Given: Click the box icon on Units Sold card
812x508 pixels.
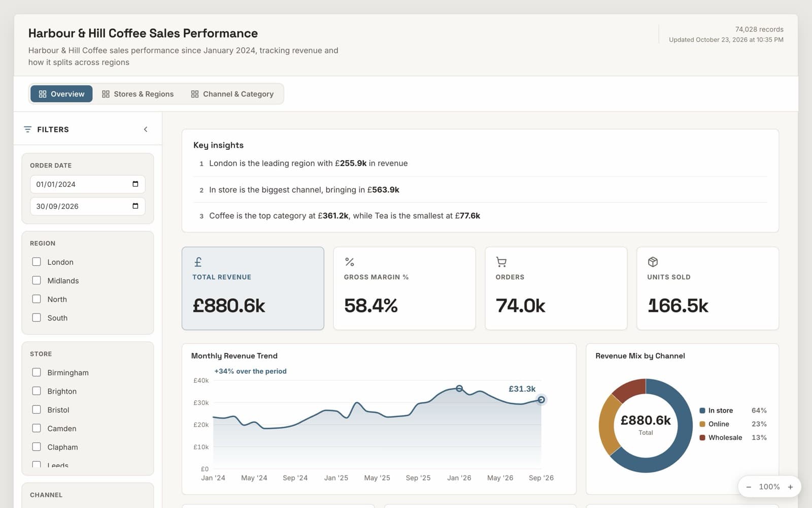Looking at the screenshot, I should coord(653,262).
